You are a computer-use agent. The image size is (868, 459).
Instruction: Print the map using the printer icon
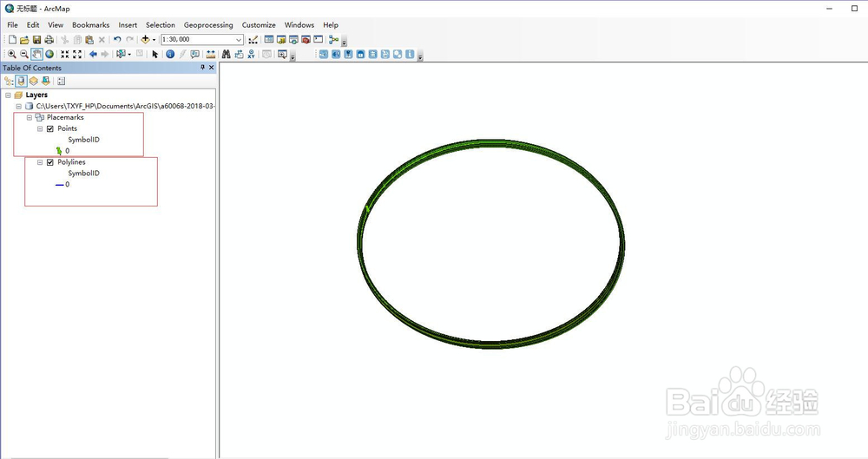coord(49,40)
